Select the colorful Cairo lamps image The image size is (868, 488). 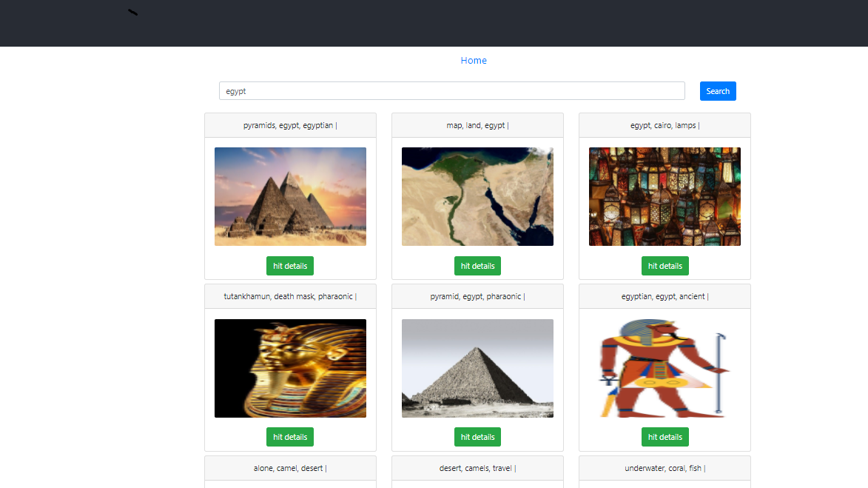click(x=665, y=196)
